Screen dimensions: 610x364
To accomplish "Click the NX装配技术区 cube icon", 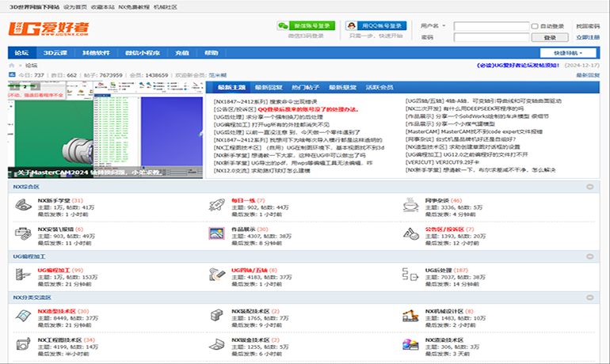I will click(x=216, y=315).
